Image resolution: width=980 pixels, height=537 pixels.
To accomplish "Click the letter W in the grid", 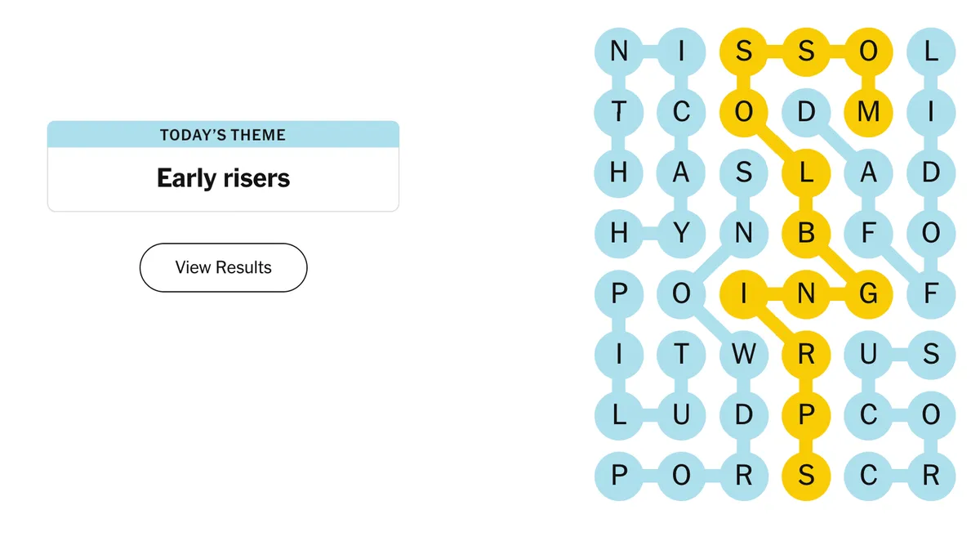I will pyautogui.click(x=744, y=355).
